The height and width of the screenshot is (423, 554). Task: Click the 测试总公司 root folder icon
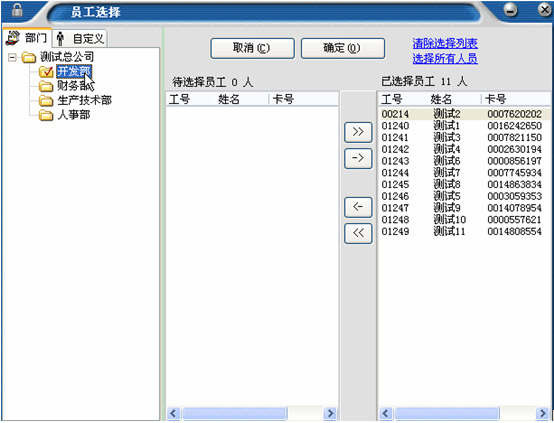[x=29, y=57]
